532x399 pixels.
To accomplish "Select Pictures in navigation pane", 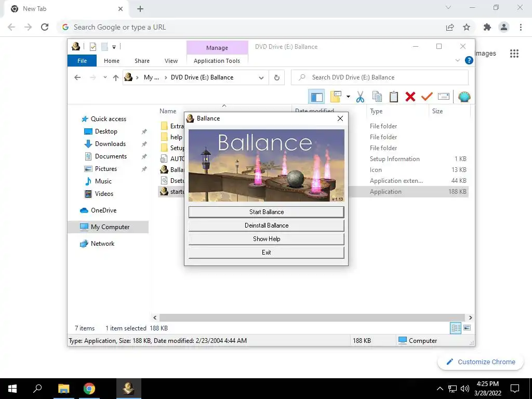I will click(x=106, y=169).
